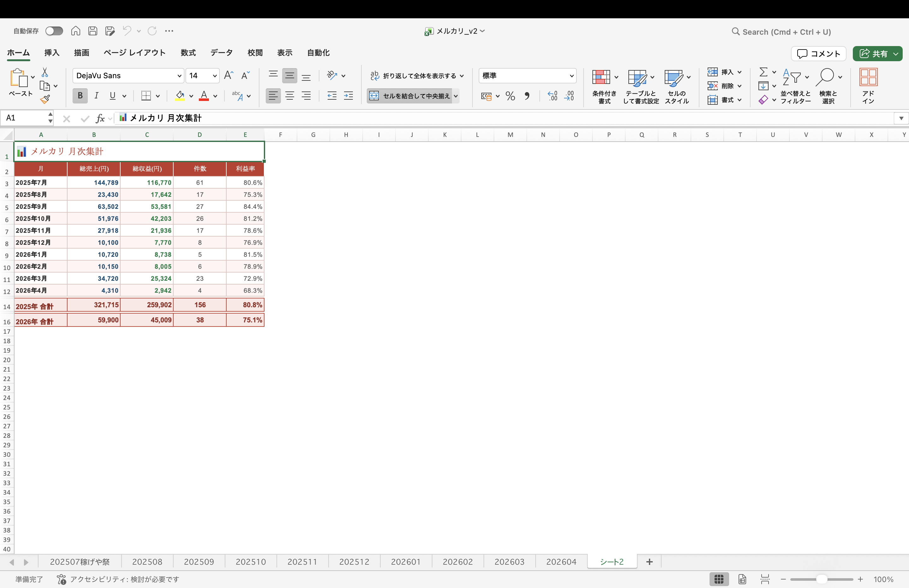The width and height of the screenshot is (909, 588).
Task: Click the Redo icon
Action: 152,31
